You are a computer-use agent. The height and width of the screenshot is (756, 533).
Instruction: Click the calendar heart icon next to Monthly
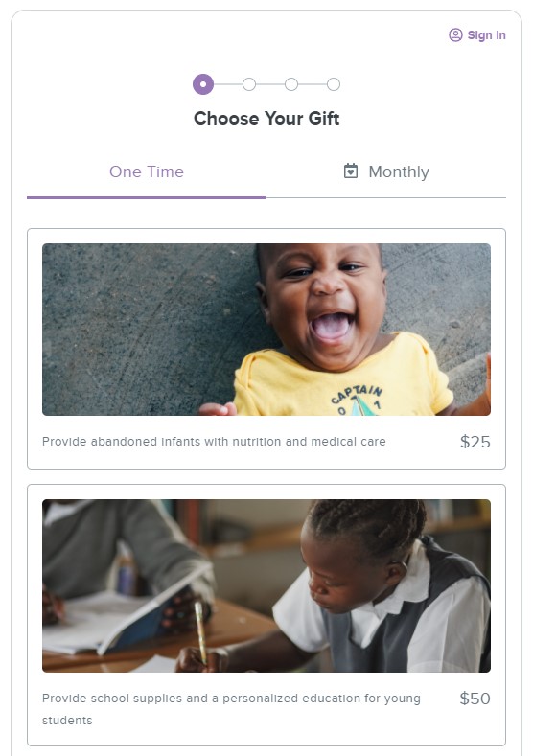[351, 172]
